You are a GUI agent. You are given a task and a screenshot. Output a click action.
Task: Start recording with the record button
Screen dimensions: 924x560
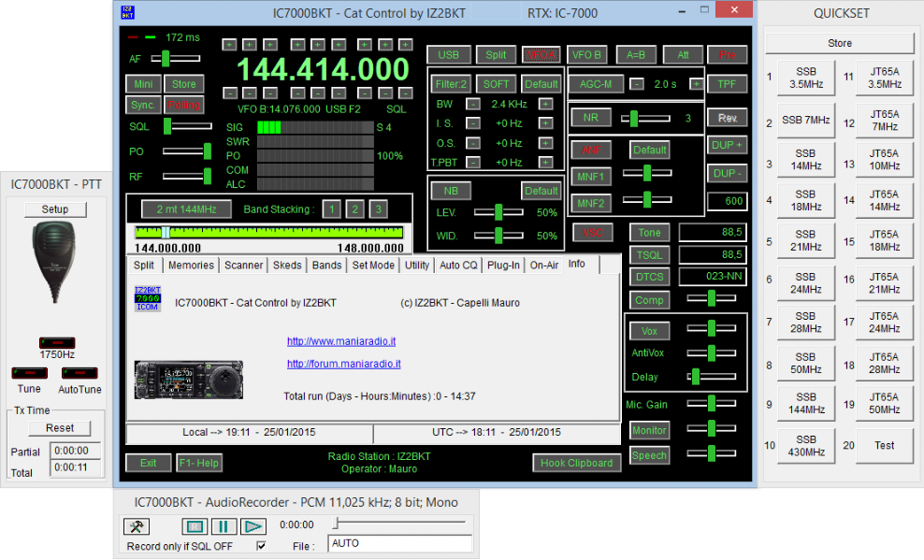tap(194, 525)
